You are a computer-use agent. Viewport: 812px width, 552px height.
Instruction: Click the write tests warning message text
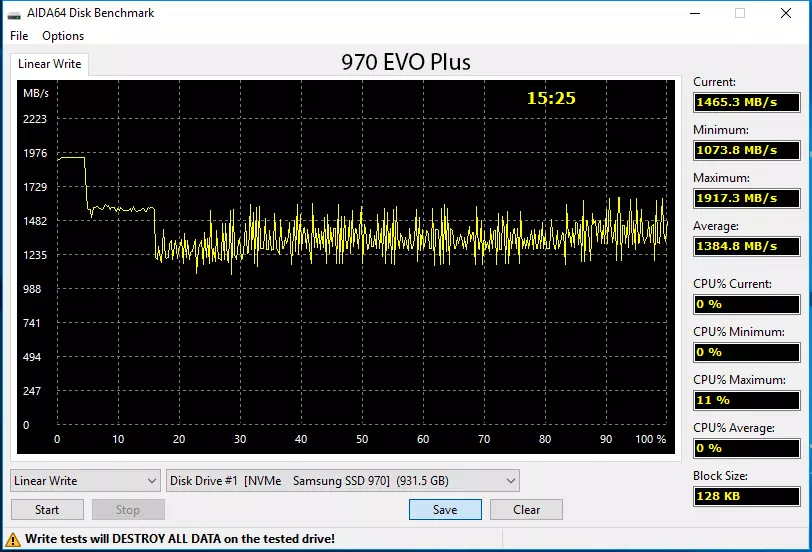click(180, 539)
